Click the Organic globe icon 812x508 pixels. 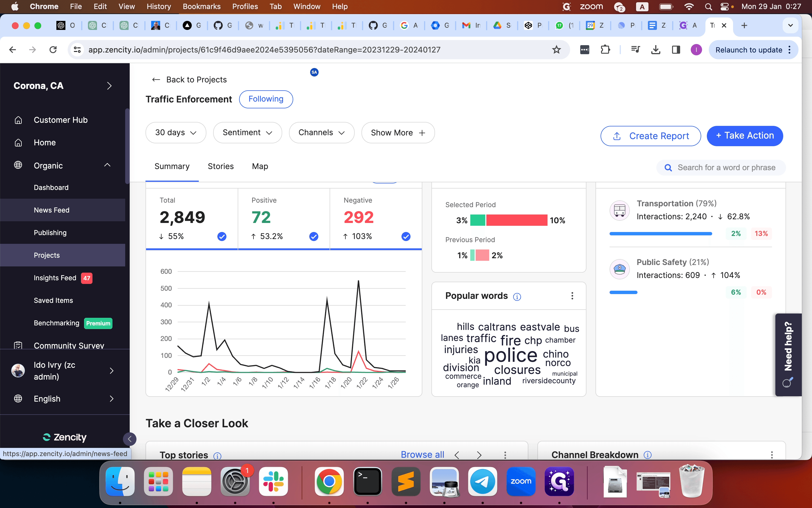18,165
